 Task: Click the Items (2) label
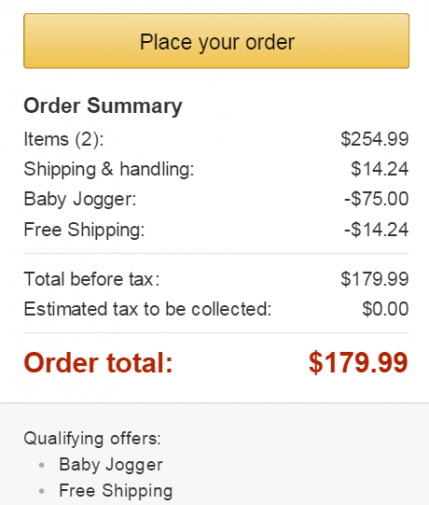pos(64,139)
